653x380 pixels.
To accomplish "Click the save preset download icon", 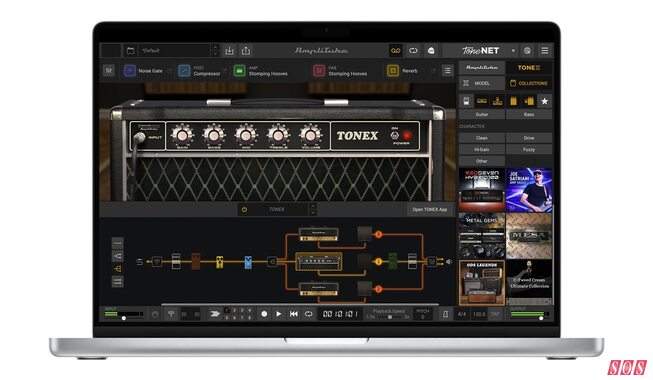I will (x=229, y=50).
